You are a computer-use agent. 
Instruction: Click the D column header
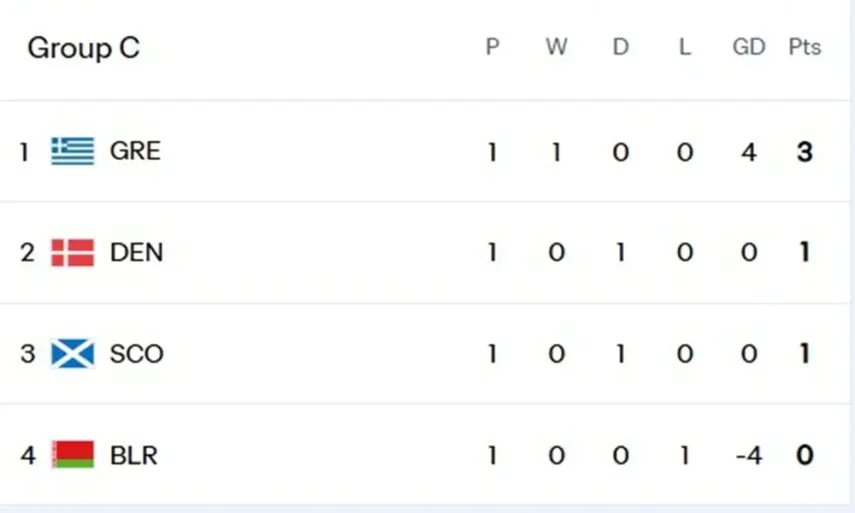(x=621, y=47)
